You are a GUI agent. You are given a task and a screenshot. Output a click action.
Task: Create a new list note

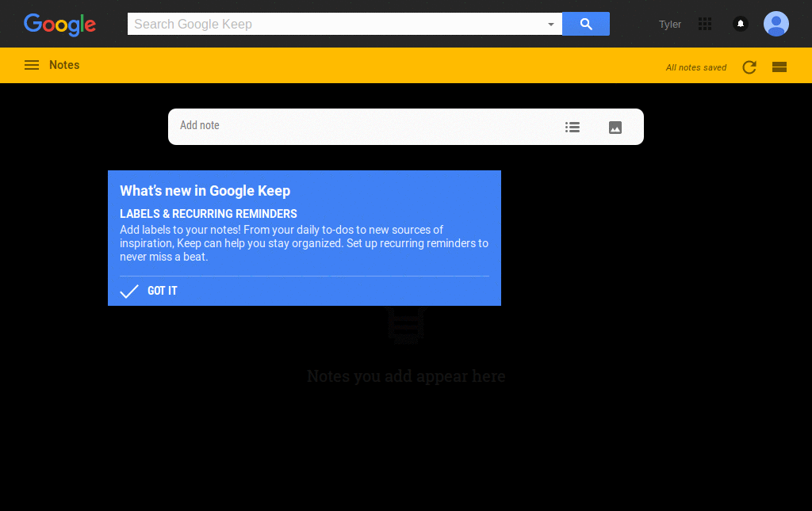coord(573,128)
